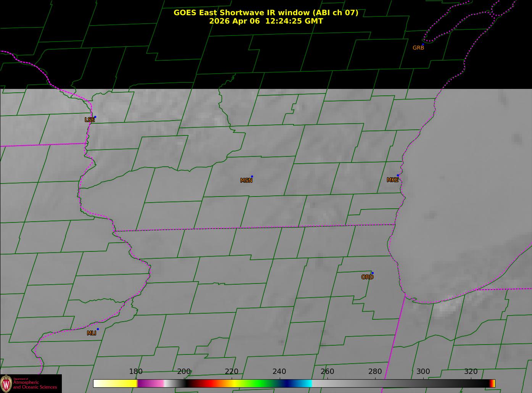Viewport: 532px width, 393px height.
Task: Select the 180 colorbar tick label
Action: [136, 372]
